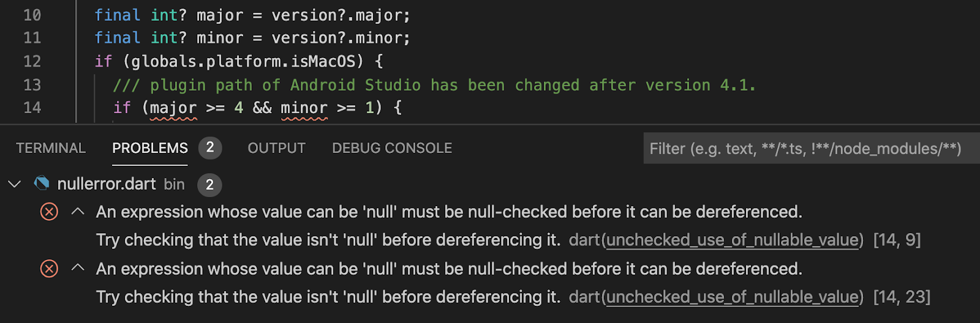Click the problems count badge on the PROBLEMS tab
This screenshot has height=323, width=980.
tap(210, 147)
